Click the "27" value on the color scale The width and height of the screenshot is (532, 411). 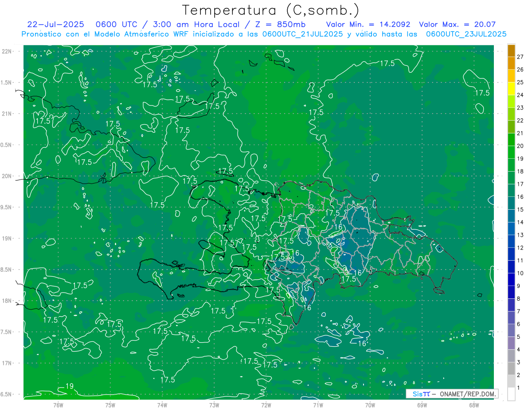(x=520, y=57)
